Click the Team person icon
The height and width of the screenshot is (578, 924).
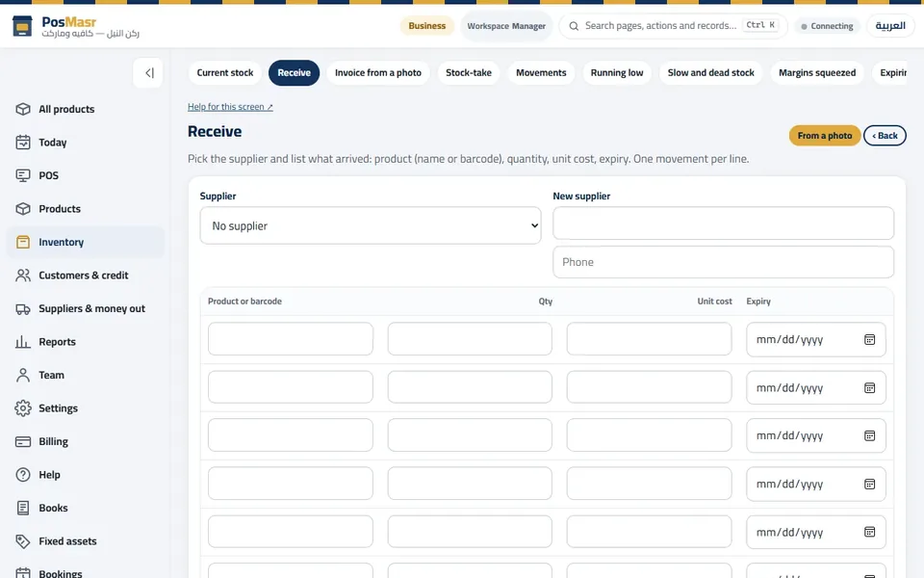point(23,375)
